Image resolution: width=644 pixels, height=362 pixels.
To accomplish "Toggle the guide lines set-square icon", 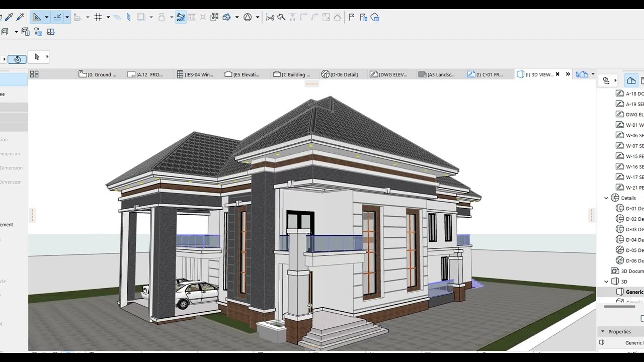I will 37,17.
